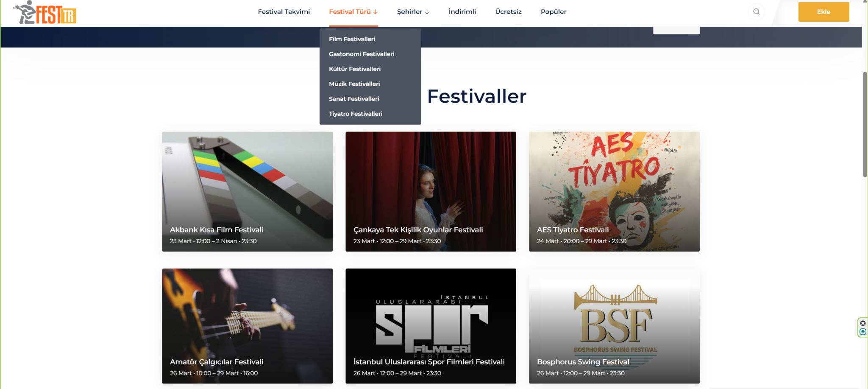
Task: Expand the Festival Türü dropdown
Action: [x=353, y=12]
